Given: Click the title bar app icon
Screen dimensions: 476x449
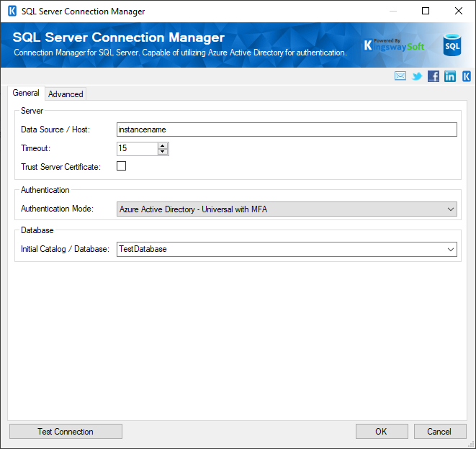Looking at the screenshot, I should pyautogui.click(x=12, y=12).
